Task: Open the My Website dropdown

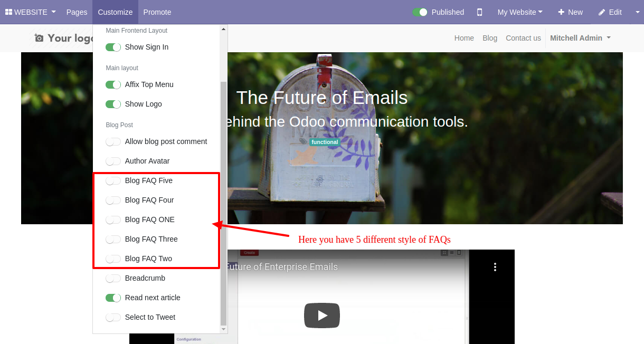Action: click(520, 12)
